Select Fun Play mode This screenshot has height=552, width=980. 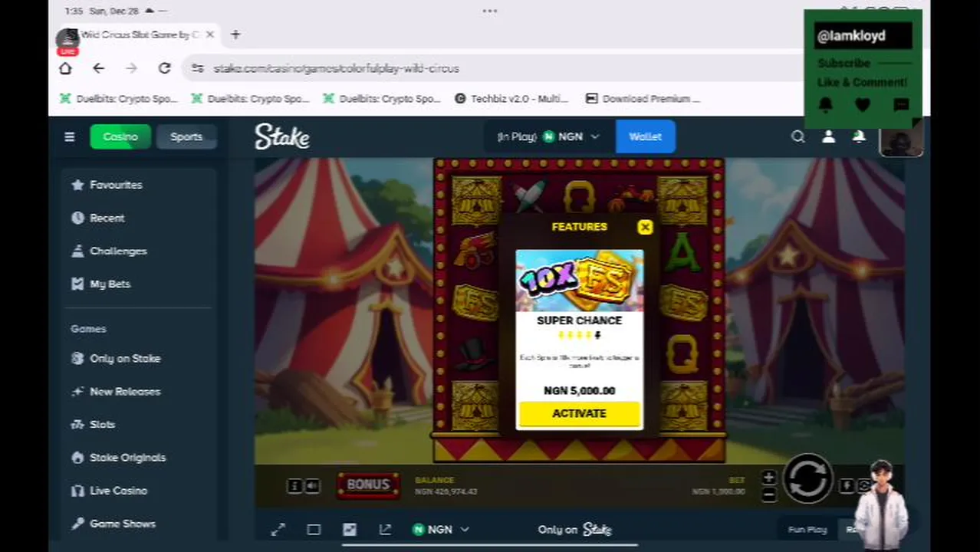[x=807, y=530]
